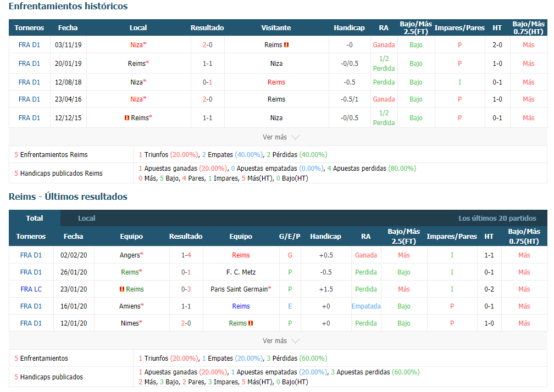Screen dimensions: 554x392
Task: Expand 'Ver más' under Reims últimos resultados
Action: tap(281, 341)
